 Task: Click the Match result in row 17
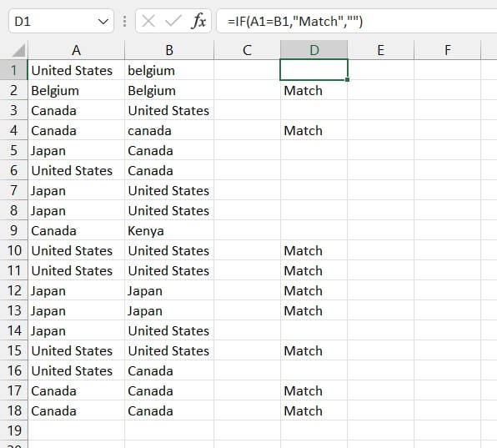coord(314,390)
